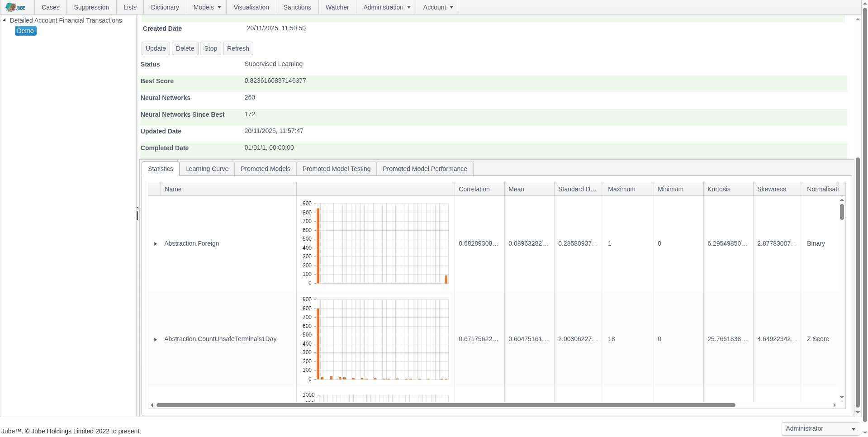The image size is (868, 437).
Task: Expand the Abstraction.Foreign row
Action: pyautogui.click(x=156, y=244)
